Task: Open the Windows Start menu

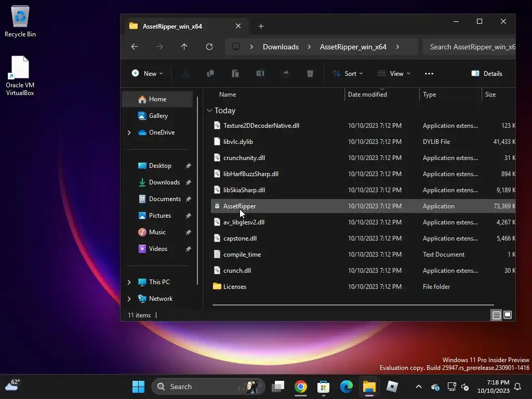Action: coord(138,387)
